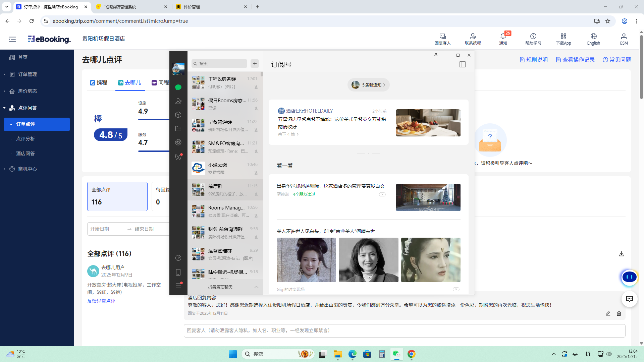This screenshot has width=644, height=362.
Task: Open the notifications bell icon with badge
Action: (503, 37)
